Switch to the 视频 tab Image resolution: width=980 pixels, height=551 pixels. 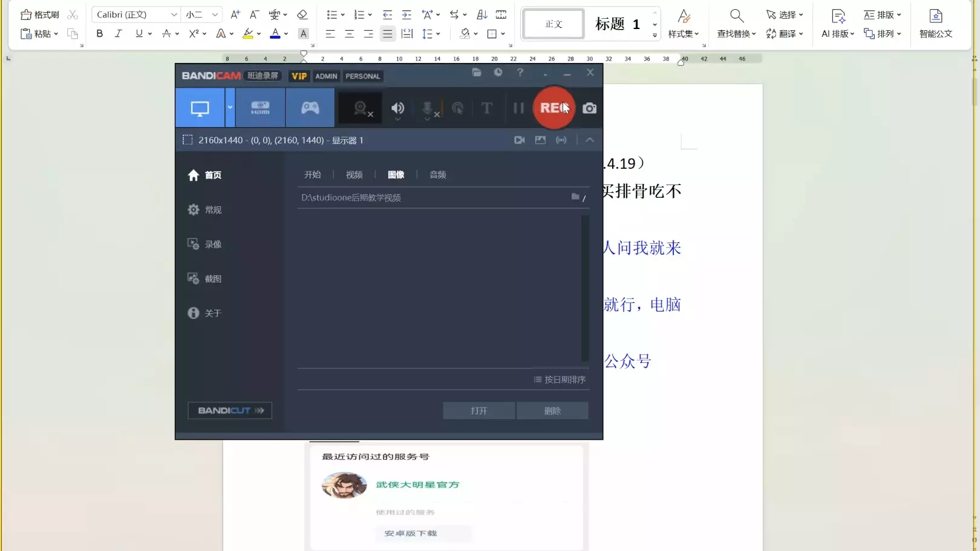pos(354,175)
